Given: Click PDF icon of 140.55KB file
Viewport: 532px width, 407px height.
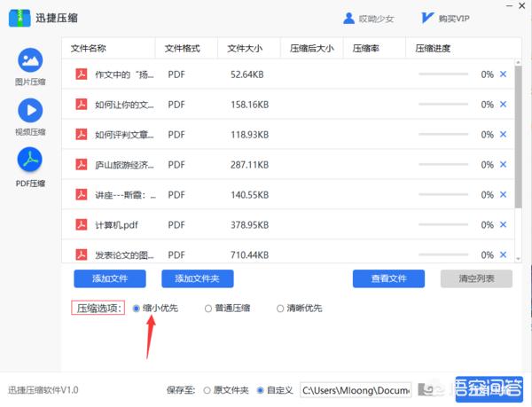Looking at the screenshot, I should (81, 194).
